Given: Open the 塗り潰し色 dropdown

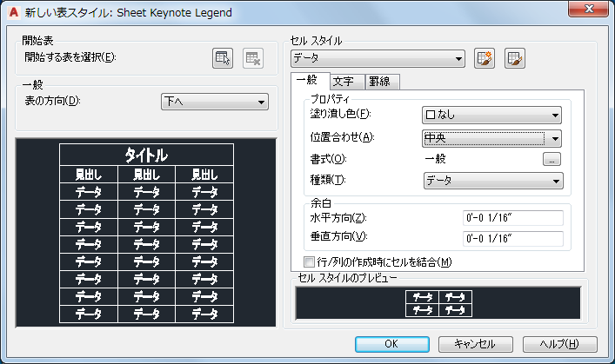Looking at the screenshot, I should (491, 116).
